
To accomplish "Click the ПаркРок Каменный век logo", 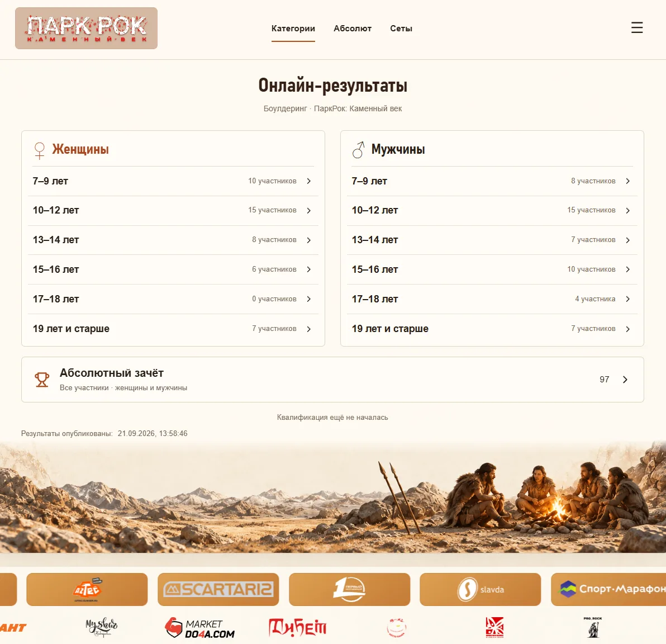I will click(86, 28).
